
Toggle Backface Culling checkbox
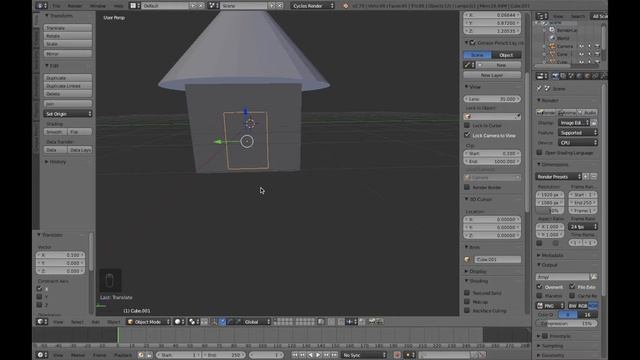(467, 311)
